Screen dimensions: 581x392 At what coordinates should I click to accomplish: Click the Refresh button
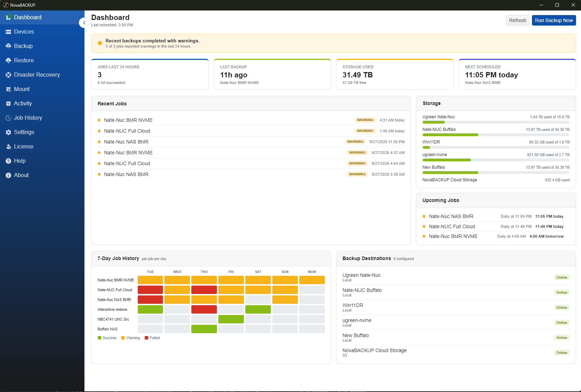pos(518,20)
